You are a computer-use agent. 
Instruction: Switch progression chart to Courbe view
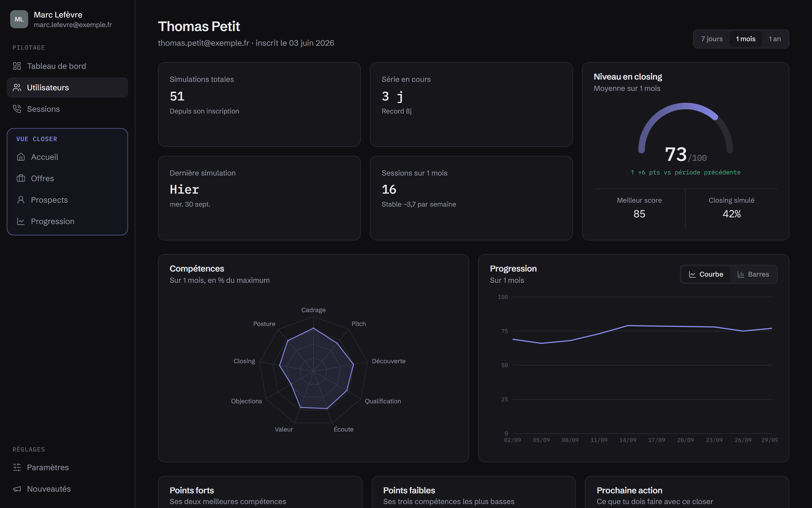(706, 275)
